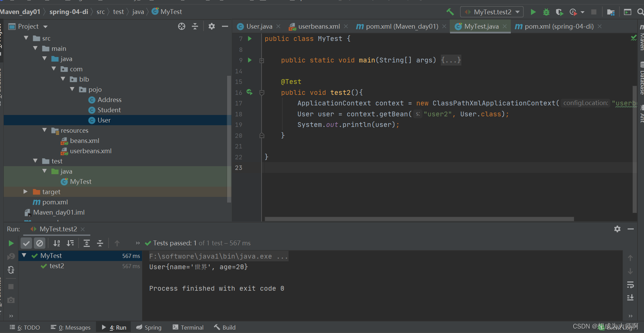This screenshot has height=333, width=644.
Task: Open the MyTest.test2 run configuration dropdown
Action: click(x=492, y=12)
